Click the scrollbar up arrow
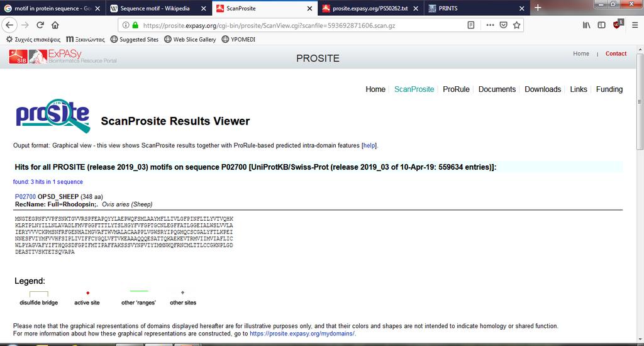644x346 pixels. pos(640,49)
